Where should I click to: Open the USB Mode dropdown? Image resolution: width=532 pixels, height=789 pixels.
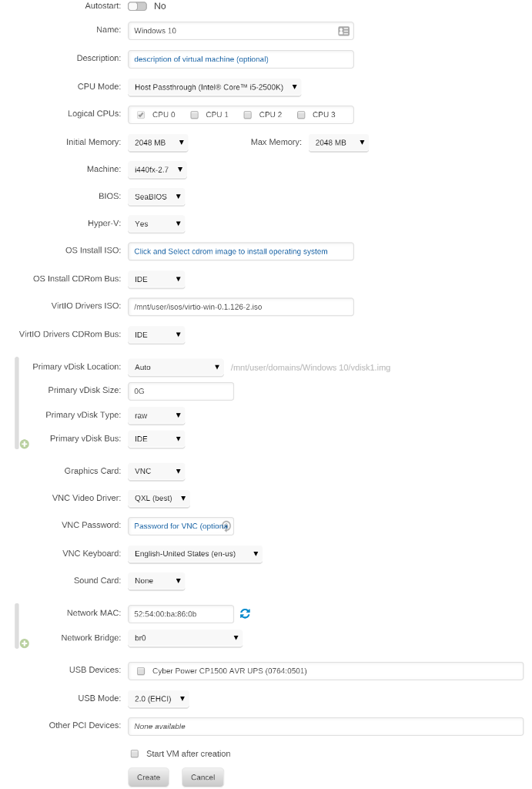(x=159, y=699)
